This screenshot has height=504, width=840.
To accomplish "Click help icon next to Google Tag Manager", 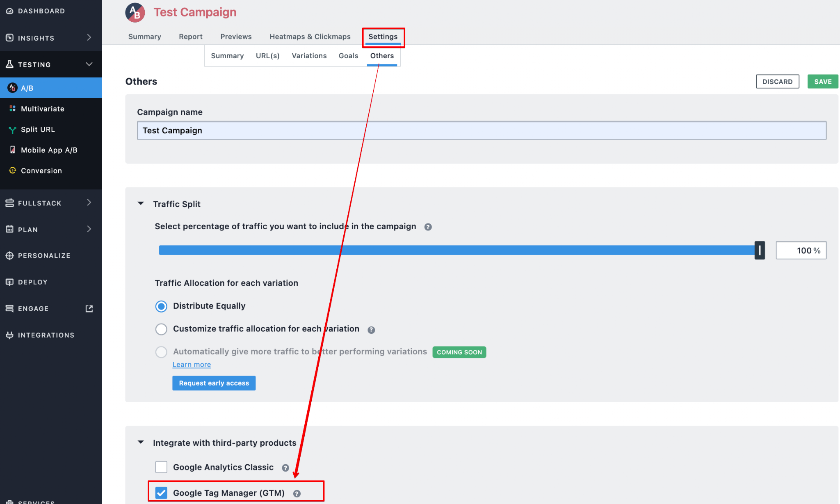I will pyautogui.click(x=297, y=494).
